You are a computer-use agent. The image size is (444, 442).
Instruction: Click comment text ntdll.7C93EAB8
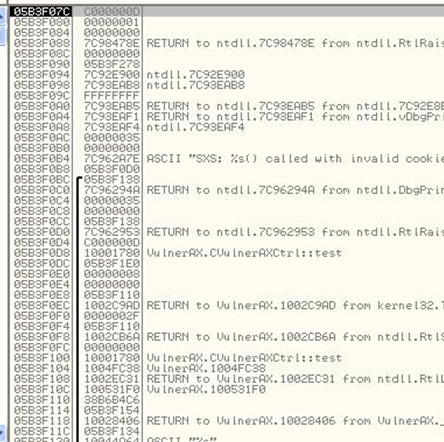(196, 85)
